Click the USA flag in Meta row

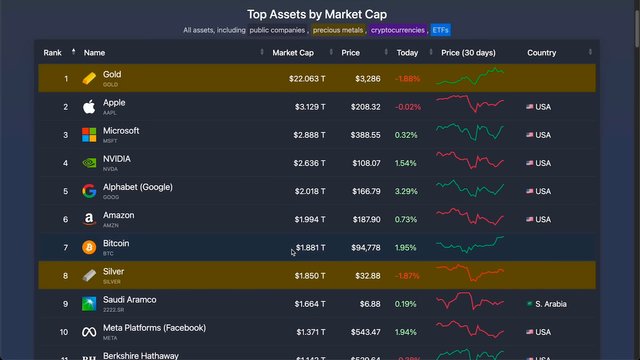tap(529, 332)
